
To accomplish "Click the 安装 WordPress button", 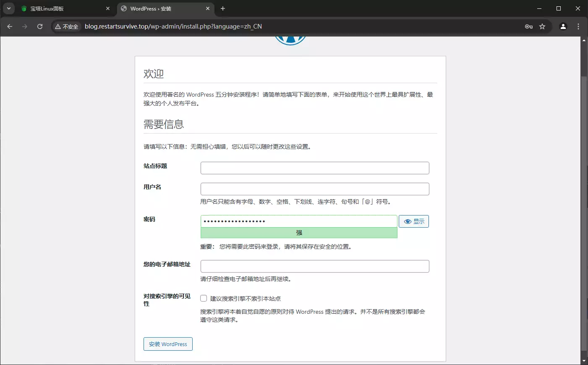I will pyautogui.click(x=168, y=344).
